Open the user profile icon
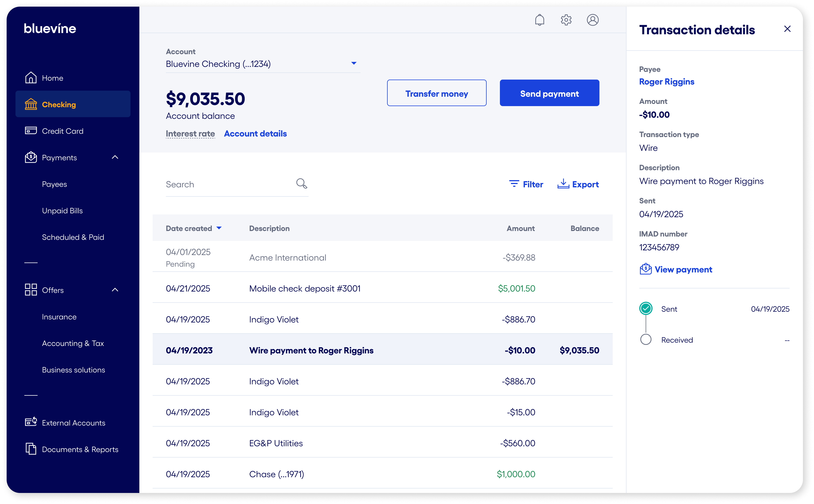The image size is (814, 504). point(593,20)
